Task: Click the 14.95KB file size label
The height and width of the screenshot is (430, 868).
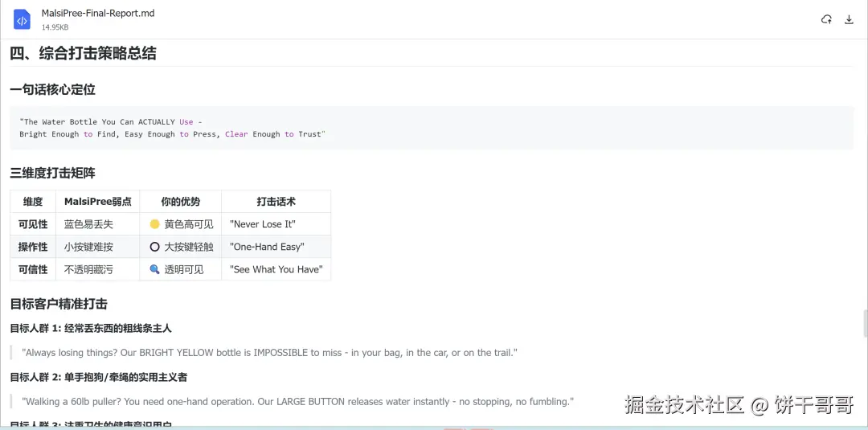Action: (x=55, y=27)
